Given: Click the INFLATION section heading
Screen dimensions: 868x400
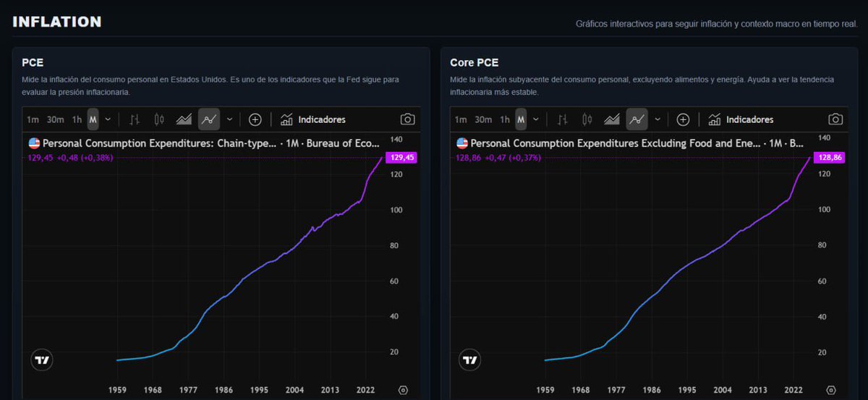Looking at the screenshot, I should click(57, 22).
